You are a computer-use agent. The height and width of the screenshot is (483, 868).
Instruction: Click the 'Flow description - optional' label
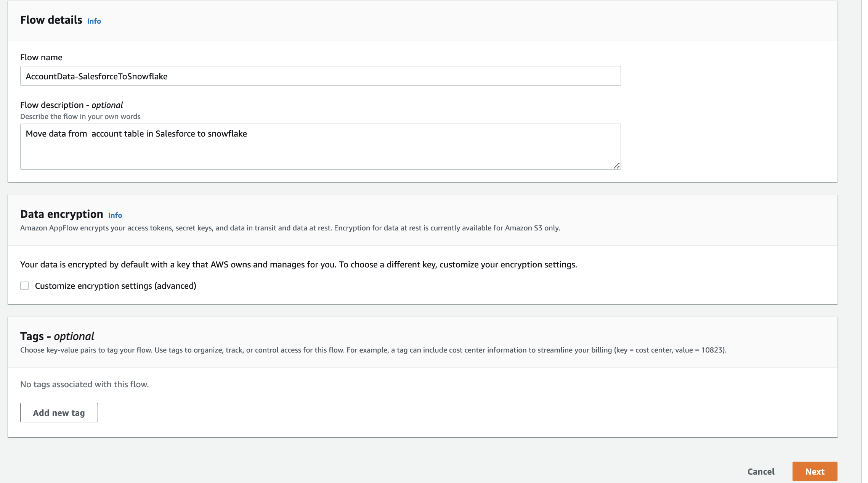tap(71, 105)
